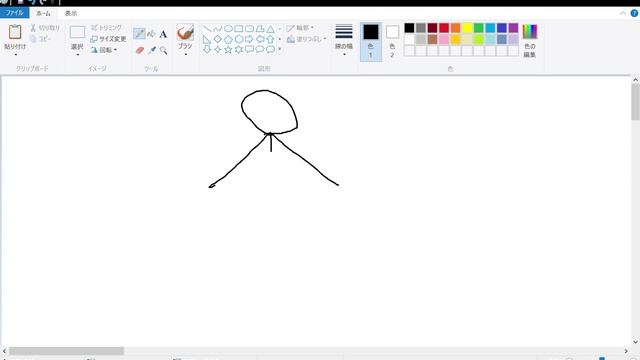Select the Eraser tool
640x360 pixels.
(140, 50)
